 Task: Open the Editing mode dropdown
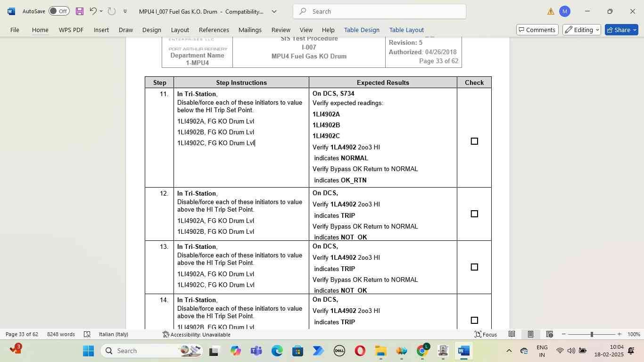[x=582, y=30]
